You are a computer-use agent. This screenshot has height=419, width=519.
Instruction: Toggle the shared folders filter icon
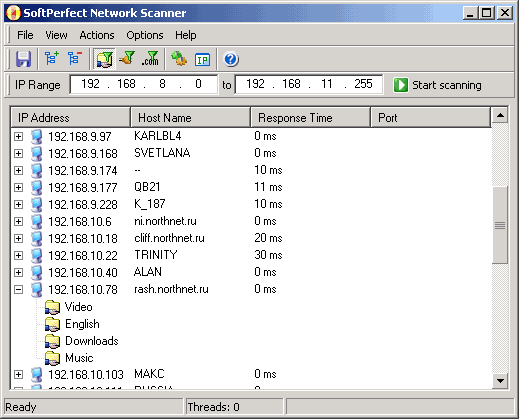click(x=104, y=59)
